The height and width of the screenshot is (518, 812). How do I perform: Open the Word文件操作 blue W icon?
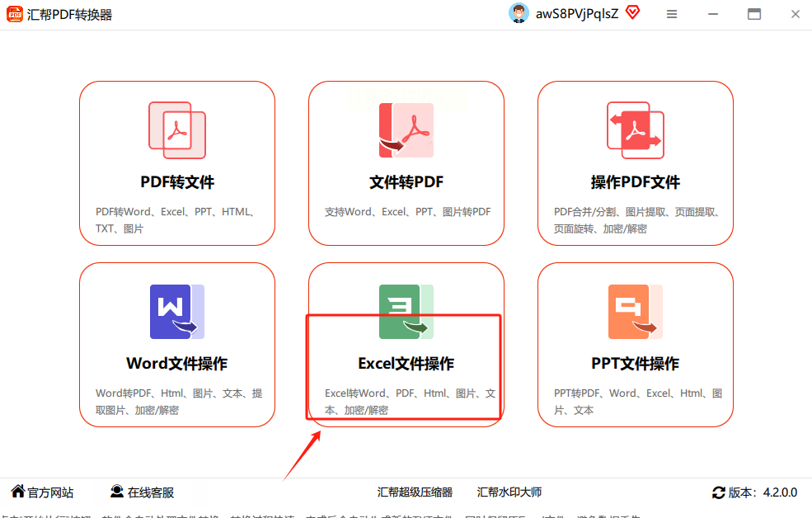tap(177, 311)
